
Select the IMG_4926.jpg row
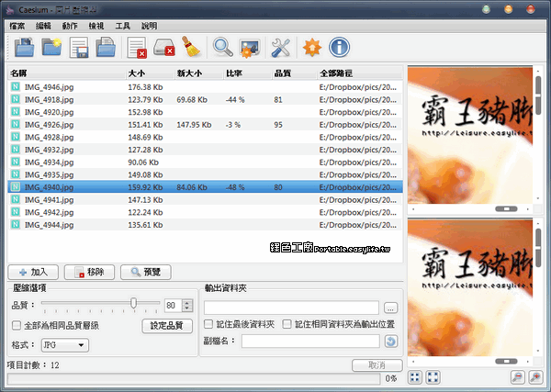pyautogui.click(x=205, y=125)
